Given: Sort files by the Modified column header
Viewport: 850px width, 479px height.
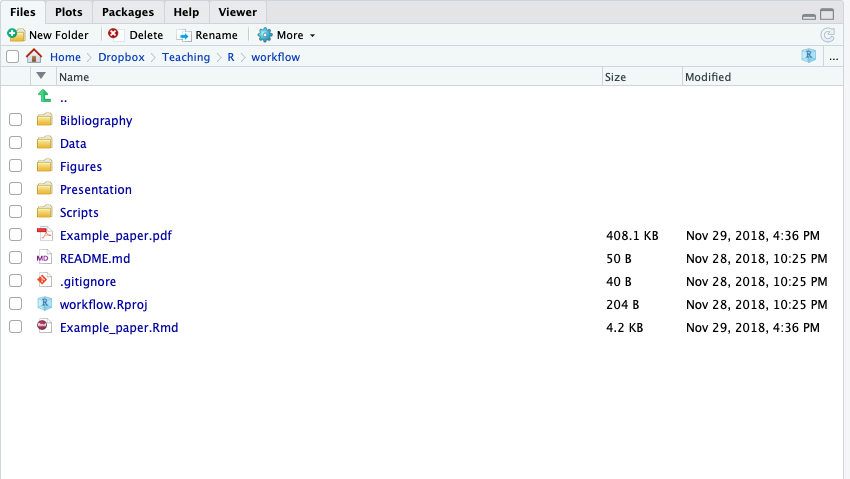Looking at the screenshot, I should (708, 77).
